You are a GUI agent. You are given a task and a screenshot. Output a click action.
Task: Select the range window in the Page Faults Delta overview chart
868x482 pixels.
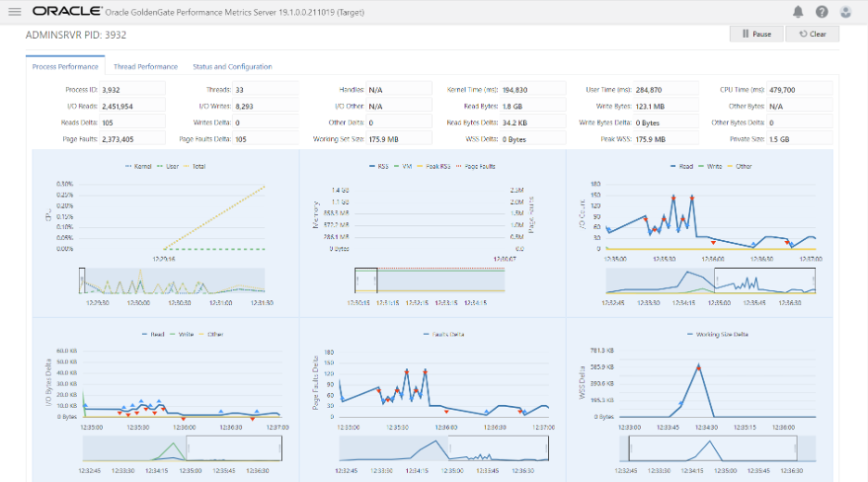[498, 449]
